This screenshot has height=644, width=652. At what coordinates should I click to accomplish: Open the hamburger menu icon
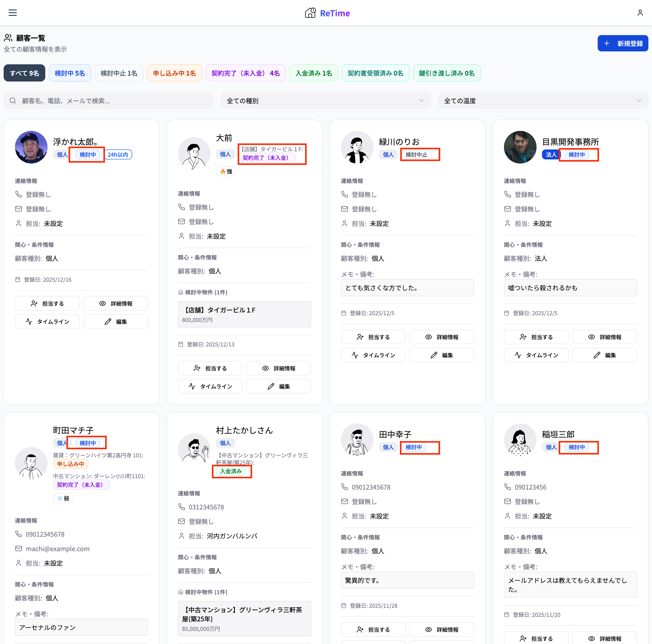13,13
